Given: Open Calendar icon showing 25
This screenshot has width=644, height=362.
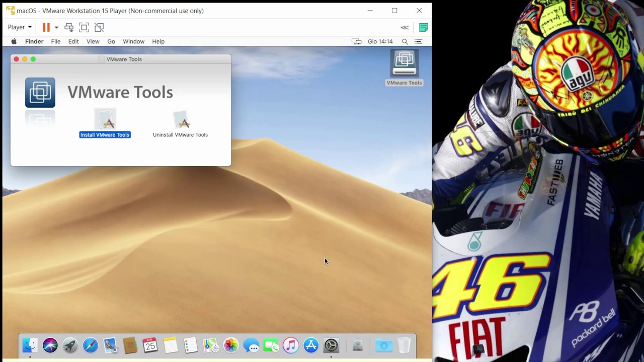Looking at the screenshot, I should 150,345.
